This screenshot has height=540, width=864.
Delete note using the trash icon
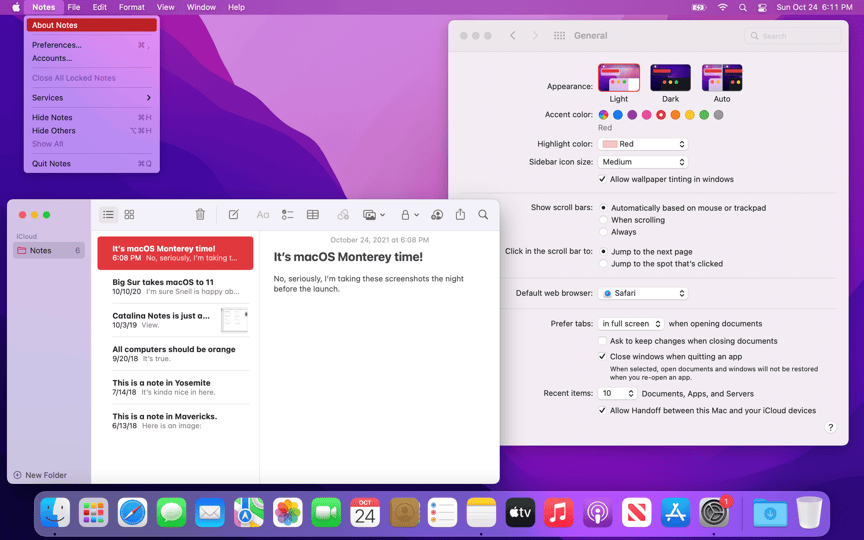coord(200,214)
